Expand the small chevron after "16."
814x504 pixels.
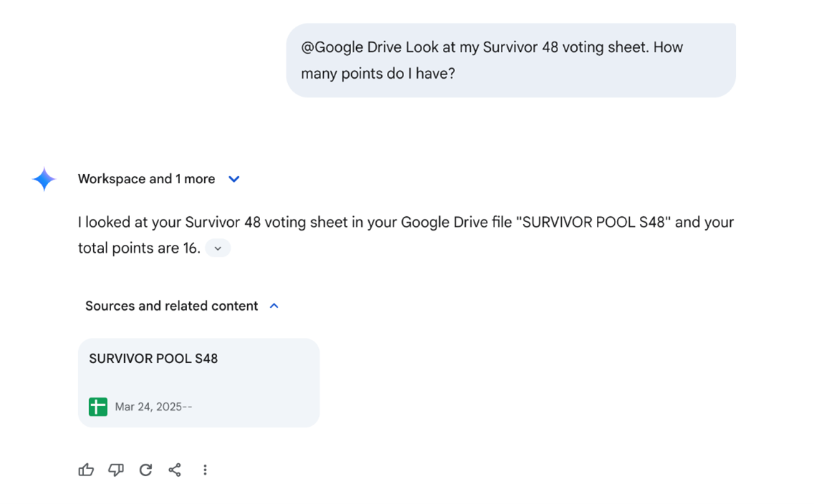(x=218, y=248)
